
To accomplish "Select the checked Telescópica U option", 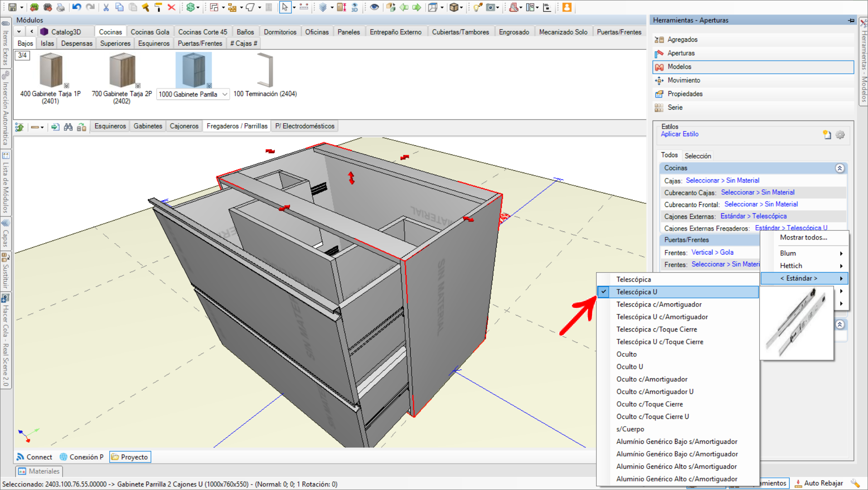I will pyautogui.click(x=636, y=292).
